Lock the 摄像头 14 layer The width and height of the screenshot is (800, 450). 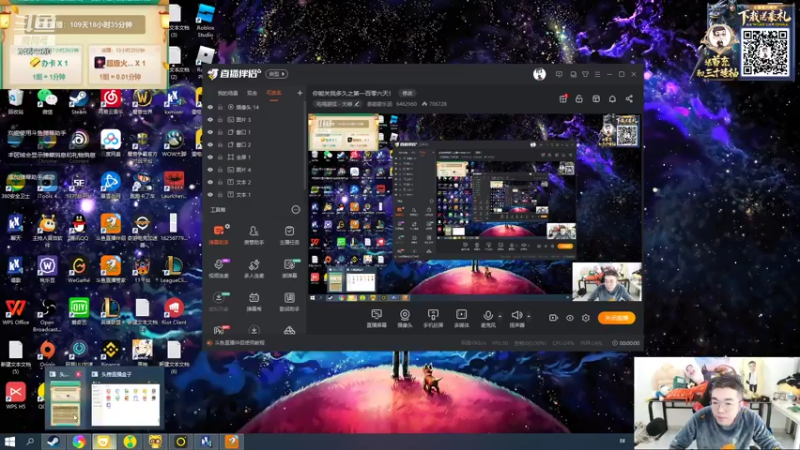220,107
